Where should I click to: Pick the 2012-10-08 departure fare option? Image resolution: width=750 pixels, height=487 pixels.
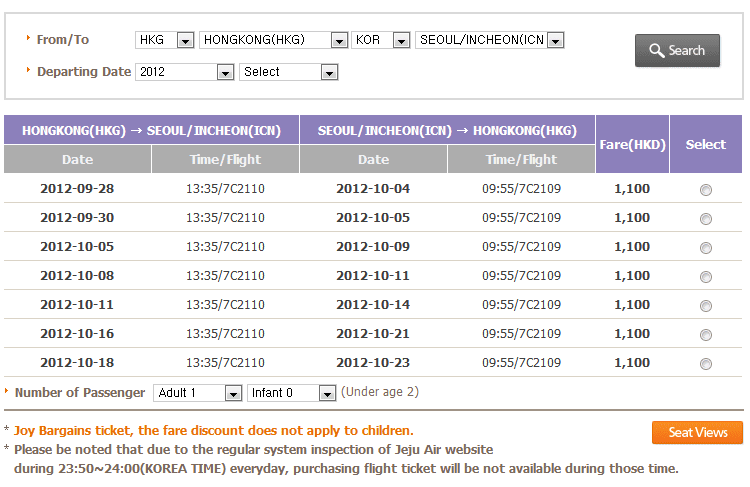click(706, 277)
